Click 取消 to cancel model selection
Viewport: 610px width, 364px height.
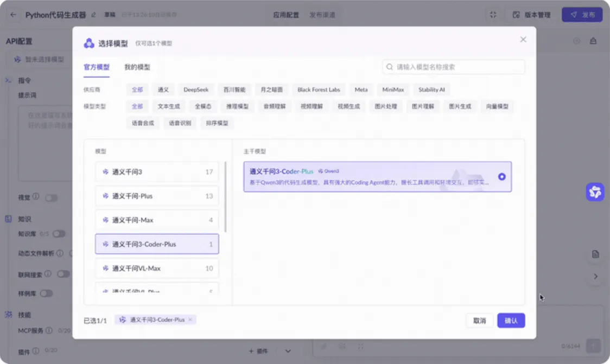pyautogui.click(x=480, y=321)
